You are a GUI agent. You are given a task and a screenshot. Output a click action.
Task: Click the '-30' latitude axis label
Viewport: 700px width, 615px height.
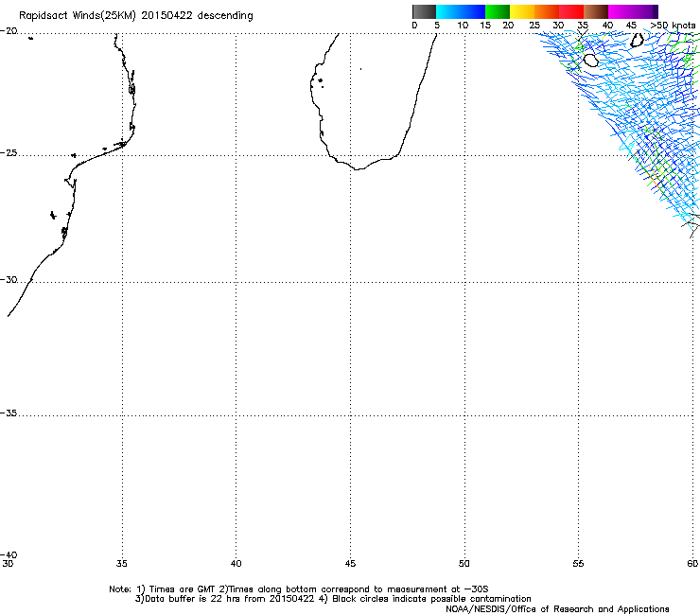9,279
